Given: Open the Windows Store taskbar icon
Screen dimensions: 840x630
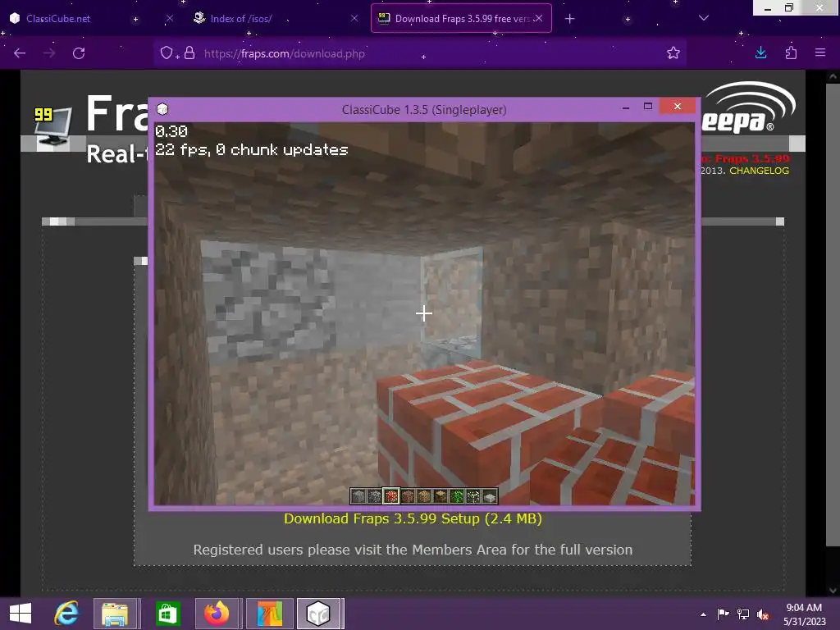Looking at the screenshot, I should pyautogui.click(x=167, y=614).
